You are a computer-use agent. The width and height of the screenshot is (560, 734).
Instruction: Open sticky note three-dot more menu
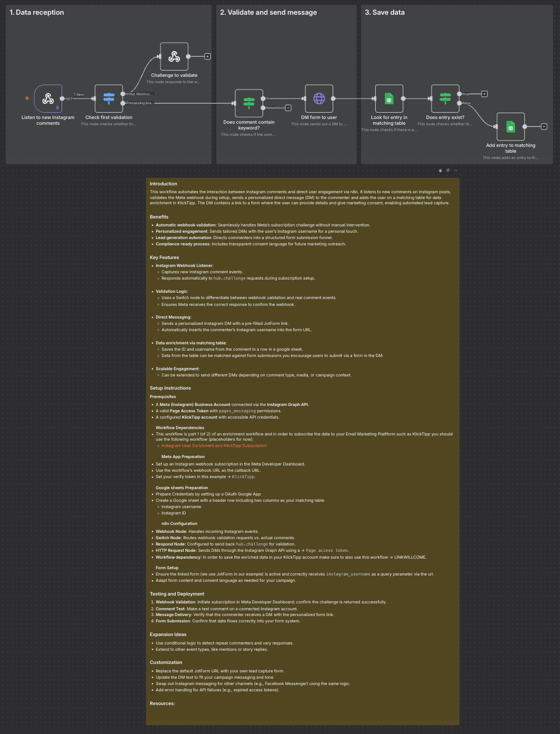455,170
